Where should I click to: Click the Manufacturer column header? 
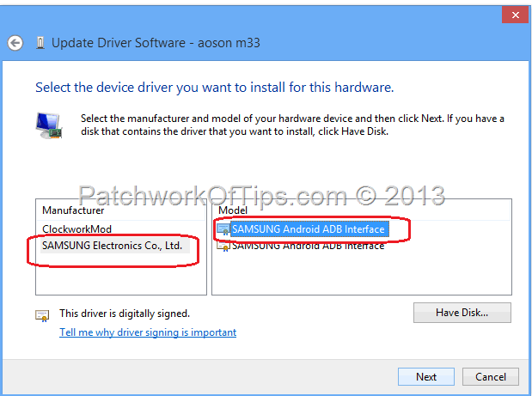click(x=73, y=210)
